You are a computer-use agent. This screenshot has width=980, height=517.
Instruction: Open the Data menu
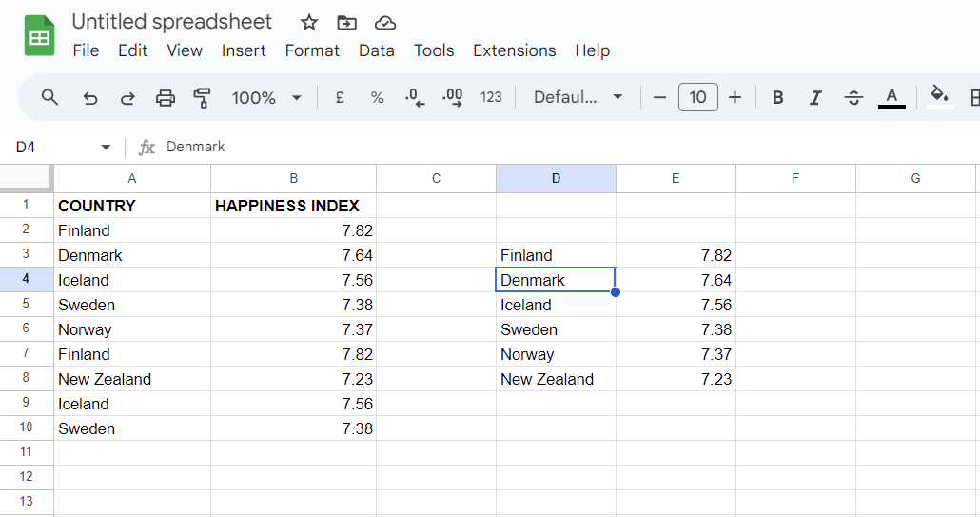point(377,50)
